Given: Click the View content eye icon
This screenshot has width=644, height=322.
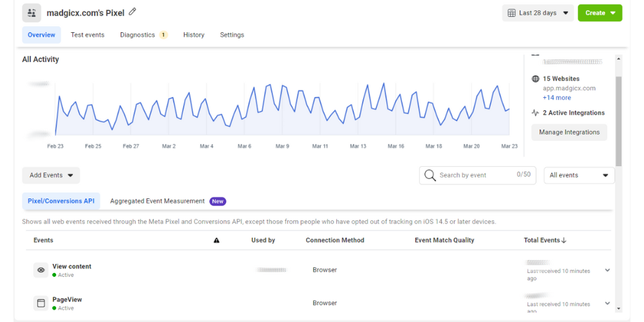Looking at the screenshot, I should point(41,270).
